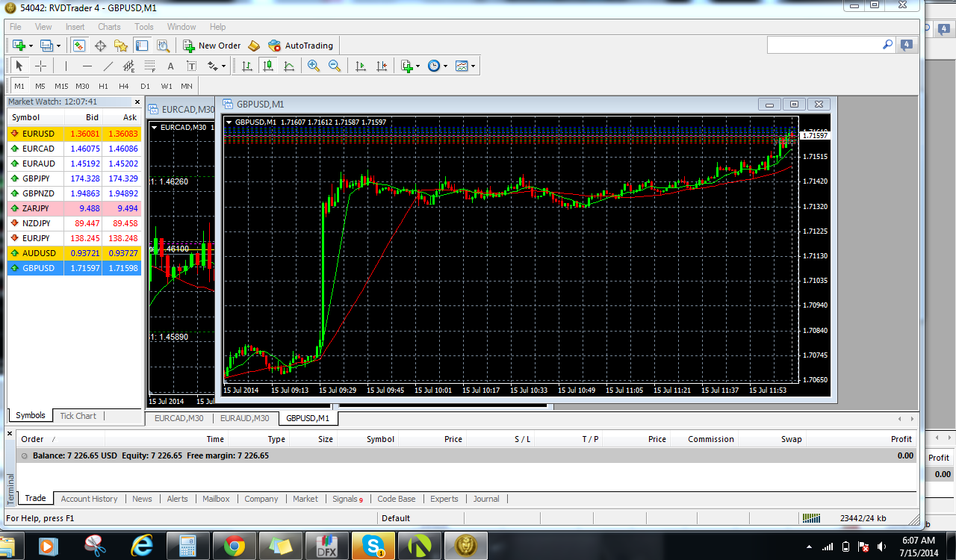Open the Strategy Tester magnifier icon

[163, 46]
